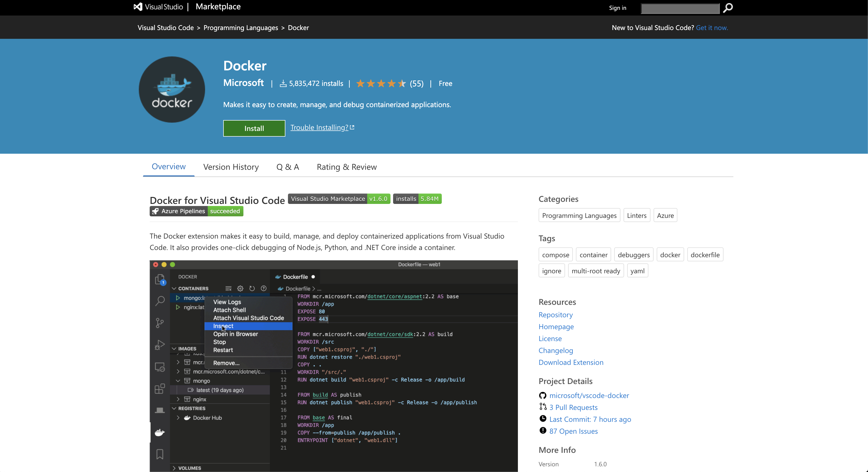
Task: Collapse the mongo image tree
Action: (x=178, y=381)
